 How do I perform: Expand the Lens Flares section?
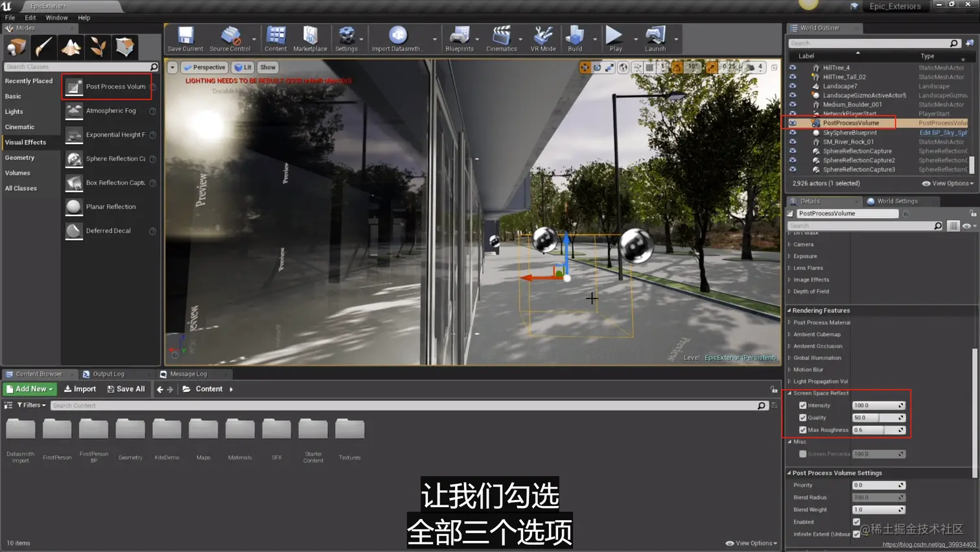coord(789,268)
